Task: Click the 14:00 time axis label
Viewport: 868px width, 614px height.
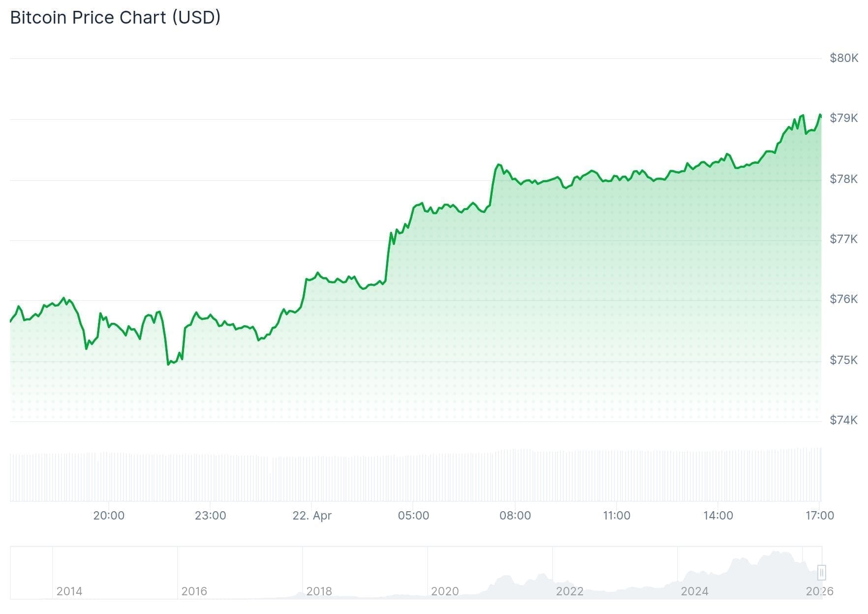Action: [x=718, y=516]
